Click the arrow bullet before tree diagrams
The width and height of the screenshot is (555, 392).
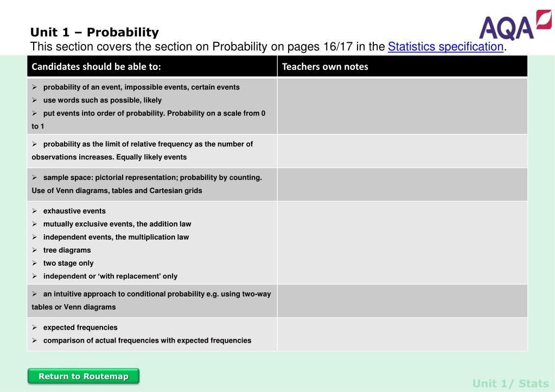pyautogui.click(x=34, y=250)
